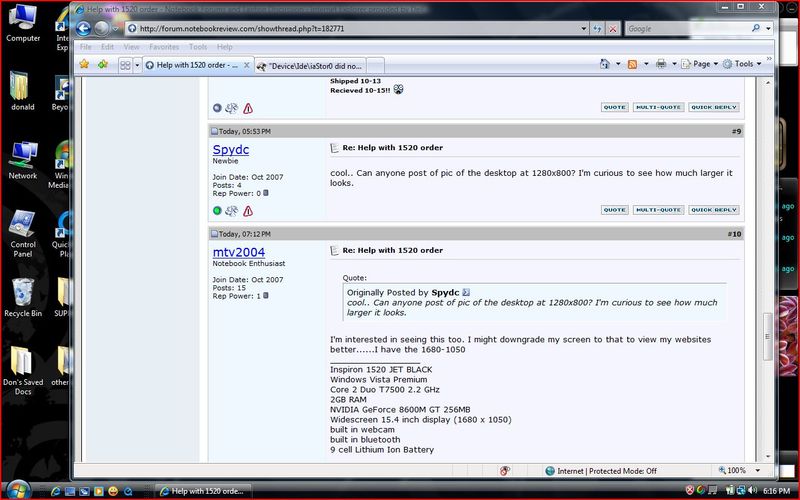Expand the address bar history dropdown

click(x=584, y=29)
